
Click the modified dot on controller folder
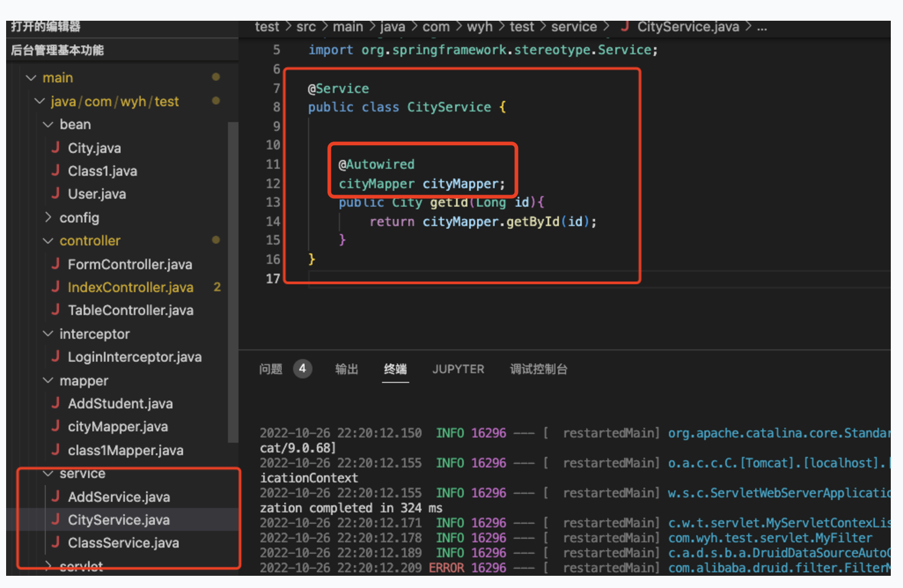216,240
